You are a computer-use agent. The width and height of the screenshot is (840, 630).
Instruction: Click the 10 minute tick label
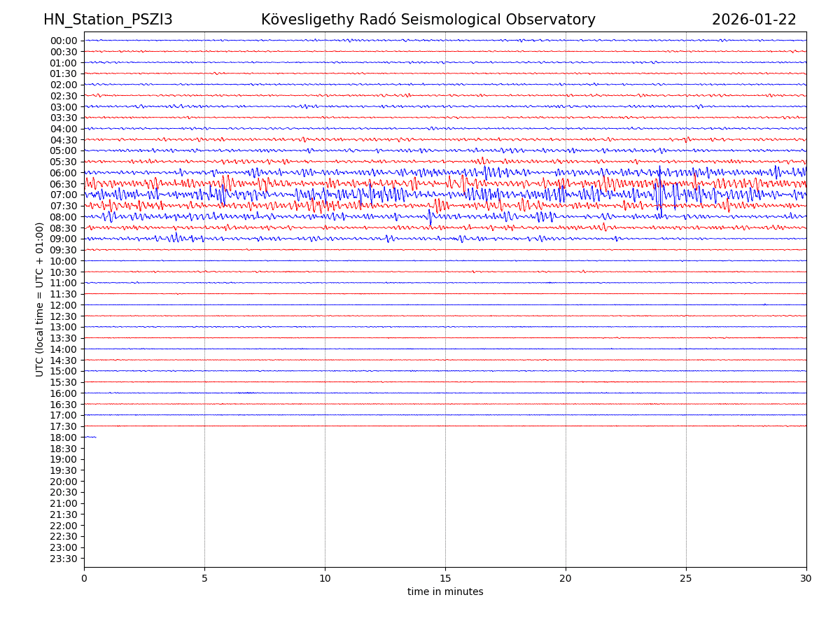(325, 579)
